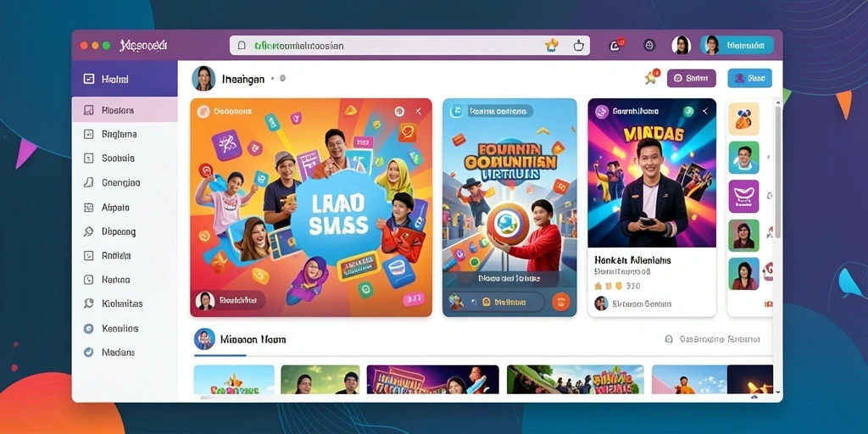Click the share icon in the address bar
868x434 pixels.
(578, 46)
